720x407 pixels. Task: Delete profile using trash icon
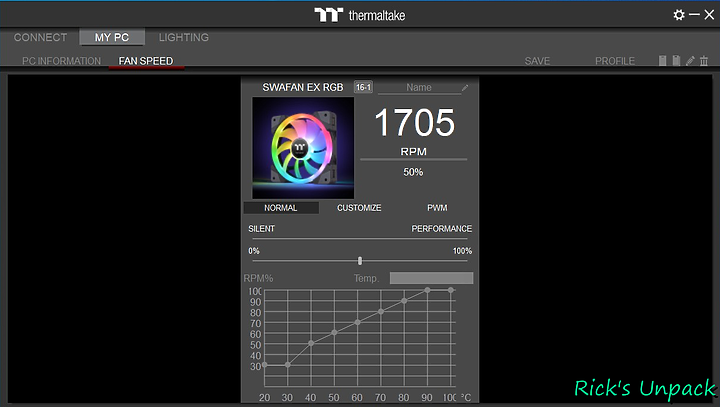pos(704,61)
